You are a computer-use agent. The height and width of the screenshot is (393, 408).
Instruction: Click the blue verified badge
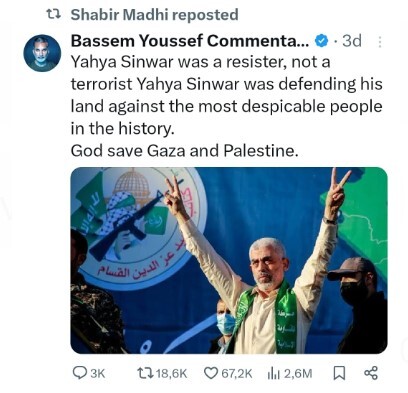pyautogui.click(x=322, y=41)
